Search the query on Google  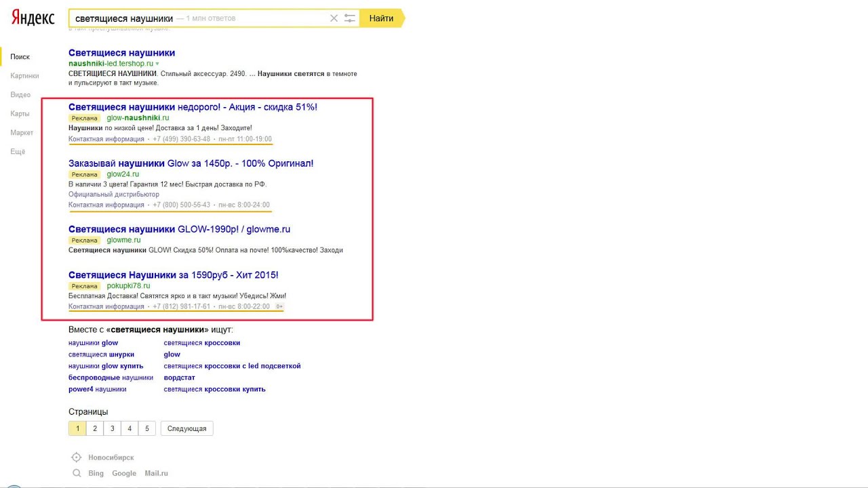point(124,473)
